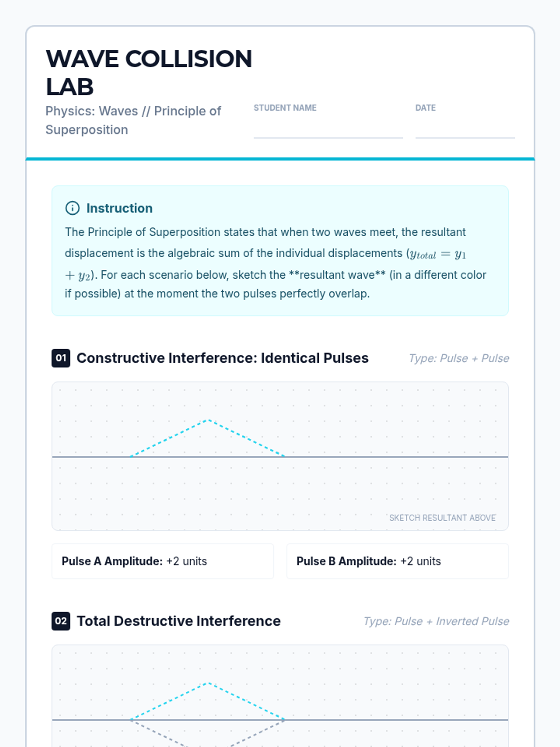
Task: Click the Instruction heading text
Action: tap(119, 208)
